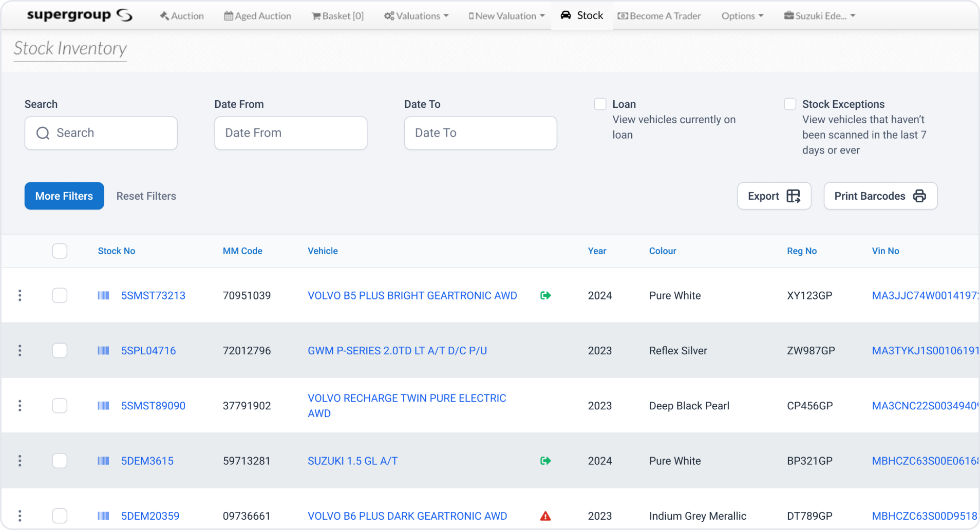Click the Date From input field

click(x=291, y=133)
